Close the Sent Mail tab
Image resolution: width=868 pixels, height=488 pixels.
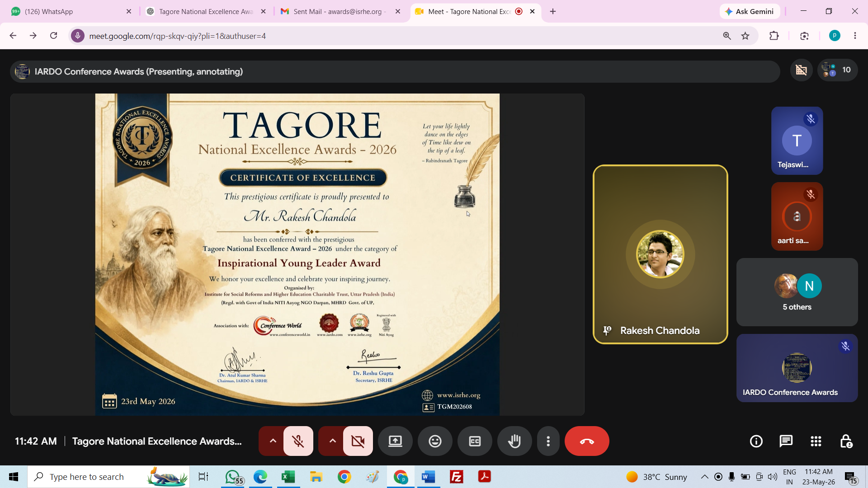398,11
